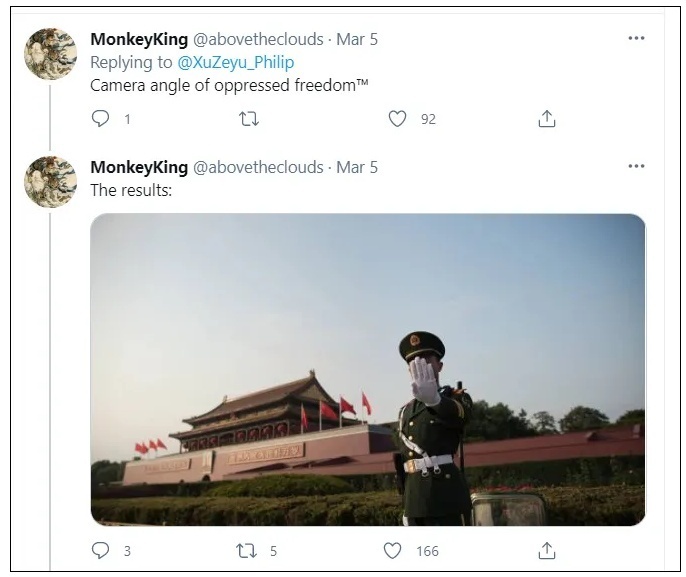686x577 pixels.
Task: Click MonkeyKing name on second tweet
Action: click(138, 167)
